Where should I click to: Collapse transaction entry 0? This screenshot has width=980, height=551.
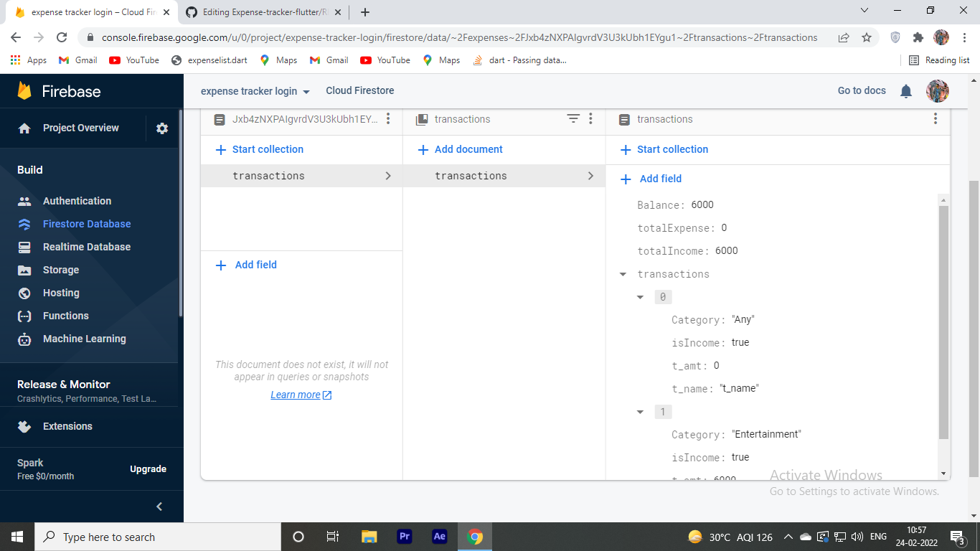point(640,296)
